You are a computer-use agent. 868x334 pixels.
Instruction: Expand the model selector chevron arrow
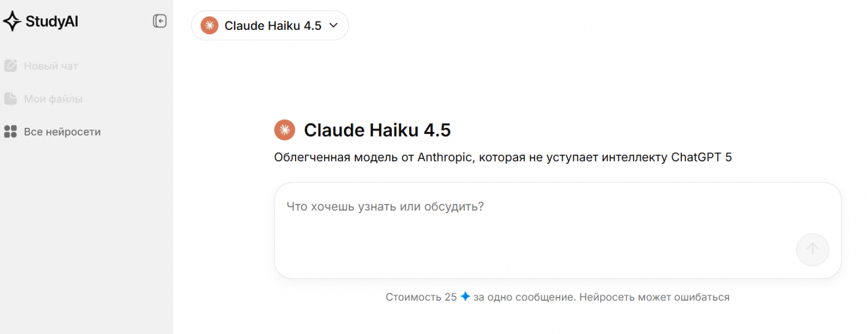(334, 25)
